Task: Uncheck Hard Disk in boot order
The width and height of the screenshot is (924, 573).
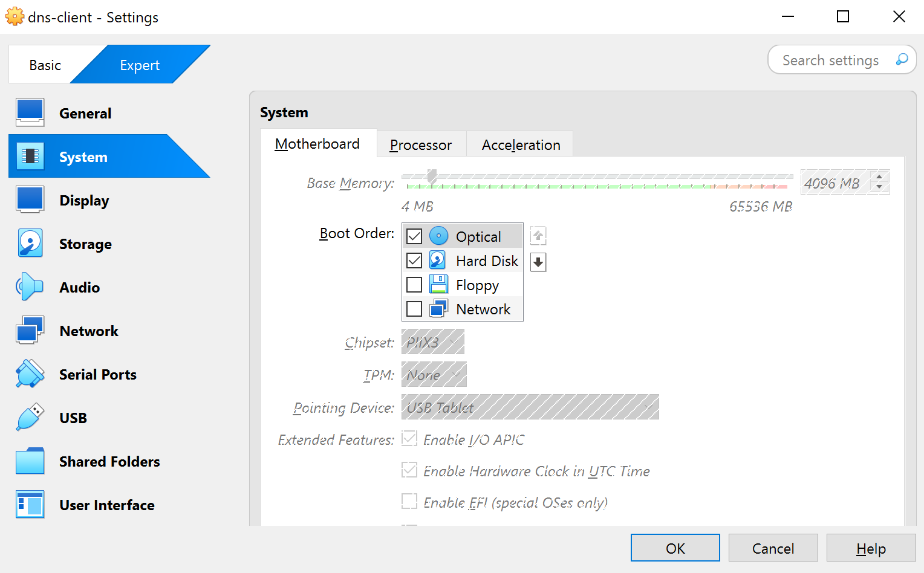Action: point(414,261)
